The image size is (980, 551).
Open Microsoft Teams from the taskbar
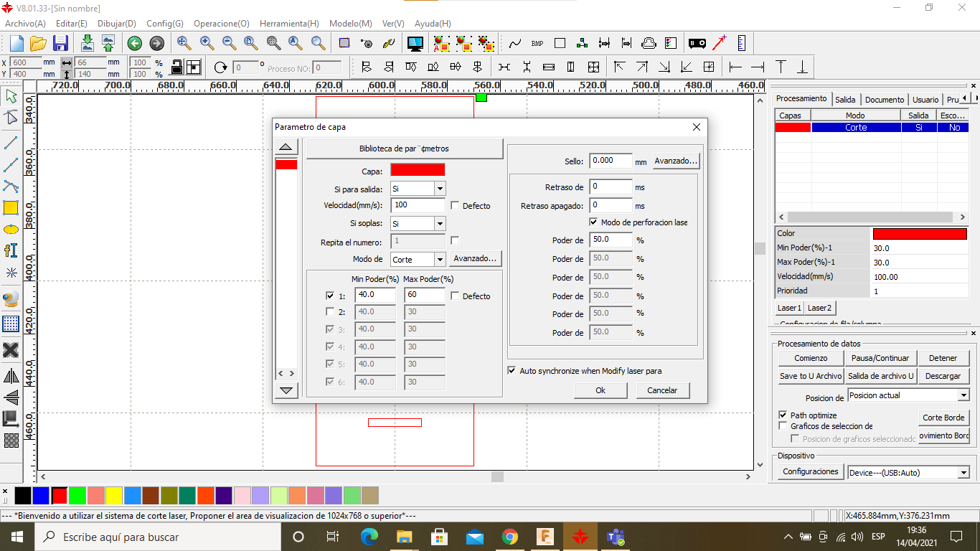click(x=615, y=537)
